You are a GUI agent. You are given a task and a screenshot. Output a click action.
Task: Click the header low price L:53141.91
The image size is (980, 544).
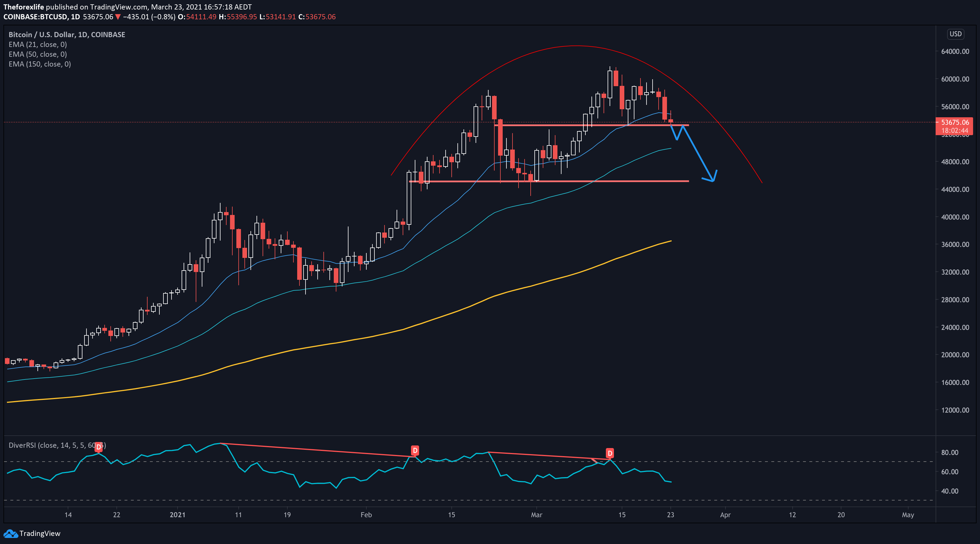click(x=278, y=17)
